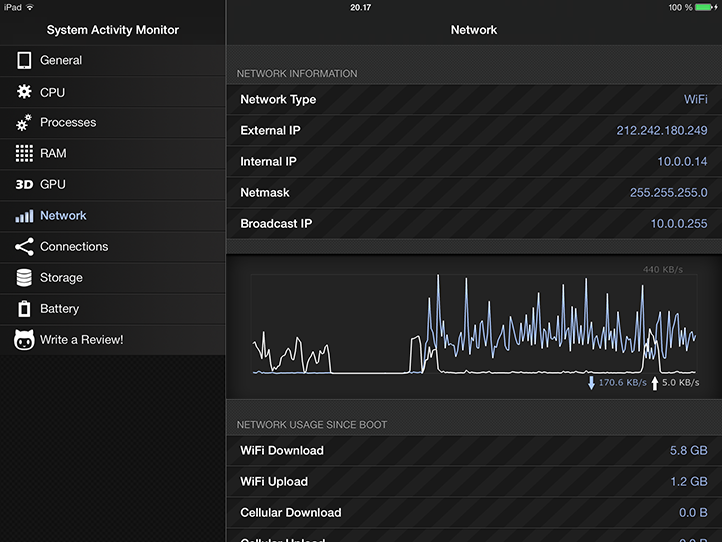Click the Processes gears icon
The height and width of the screenshot is (542, 722).
click(x=24, y=123)
